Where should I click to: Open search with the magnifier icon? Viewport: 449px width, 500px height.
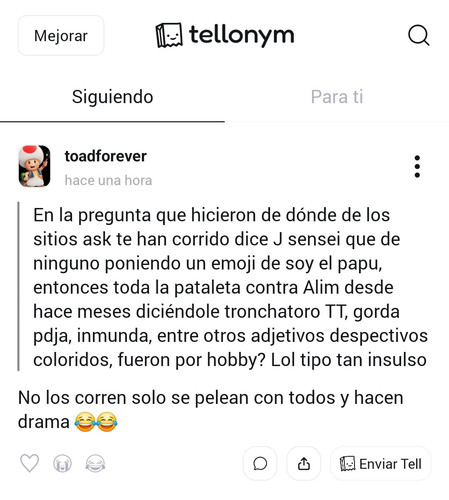pos(419,35)
